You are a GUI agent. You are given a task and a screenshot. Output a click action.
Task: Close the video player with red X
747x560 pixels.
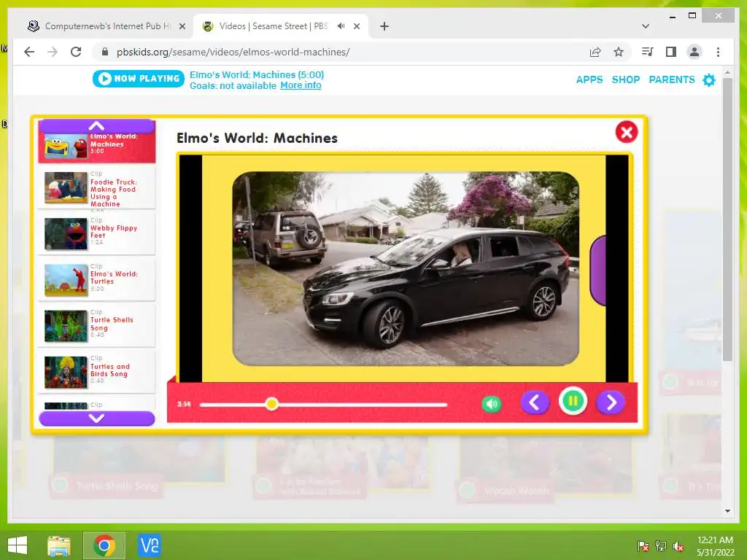(627, 132)
